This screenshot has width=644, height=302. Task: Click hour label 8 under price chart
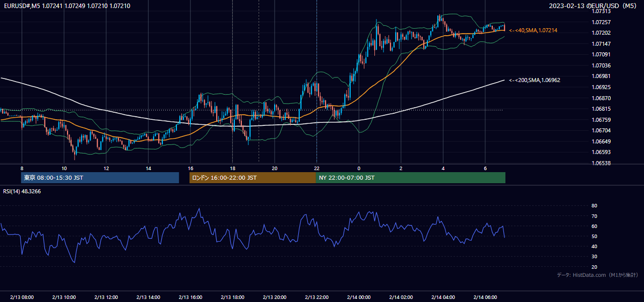coord(22,168)
